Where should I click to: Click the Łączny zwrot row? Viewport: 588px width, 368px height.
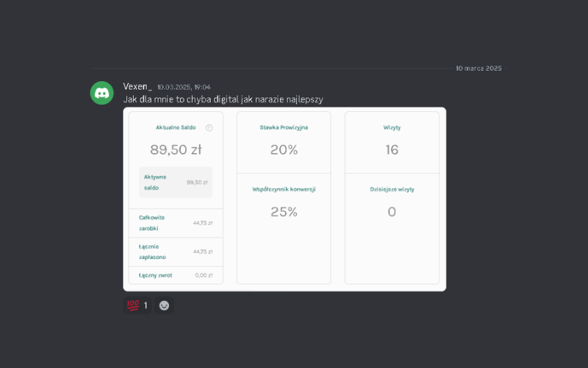(x=176, y=275)
